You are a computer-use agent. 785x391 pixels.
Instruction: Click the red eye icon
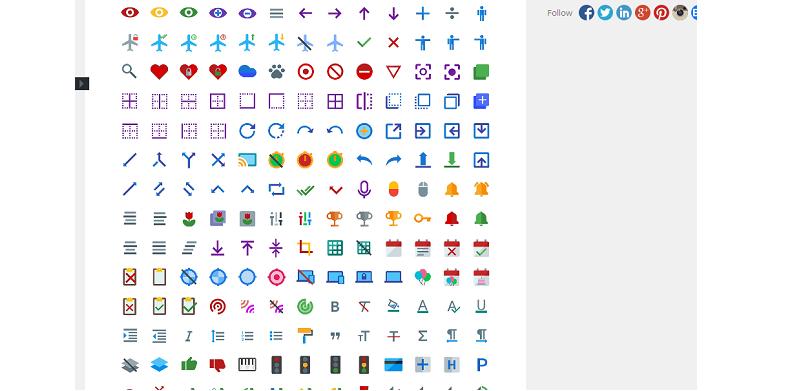coord(130,13)
